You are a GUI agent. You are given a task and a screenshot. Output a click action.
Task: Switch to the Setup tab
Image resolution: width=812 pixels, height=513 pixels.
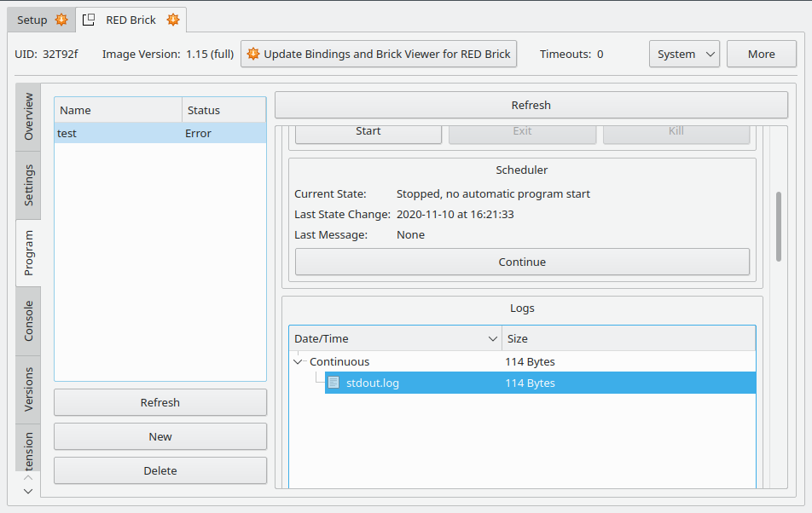[42, 20]
